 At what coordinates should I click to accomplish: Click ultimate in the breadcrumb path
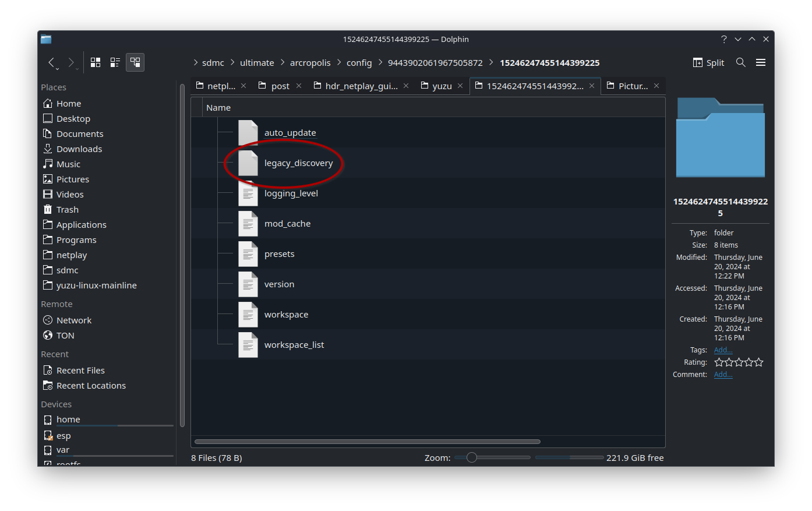(x=257, y=63)
